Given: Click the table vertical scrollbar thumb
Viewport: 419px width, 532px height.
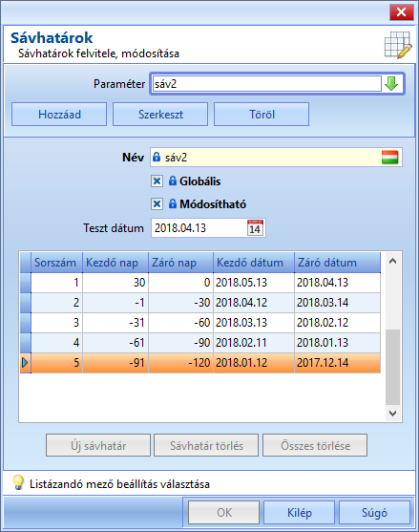Looking at the screenshot, I should coord(393,367).
